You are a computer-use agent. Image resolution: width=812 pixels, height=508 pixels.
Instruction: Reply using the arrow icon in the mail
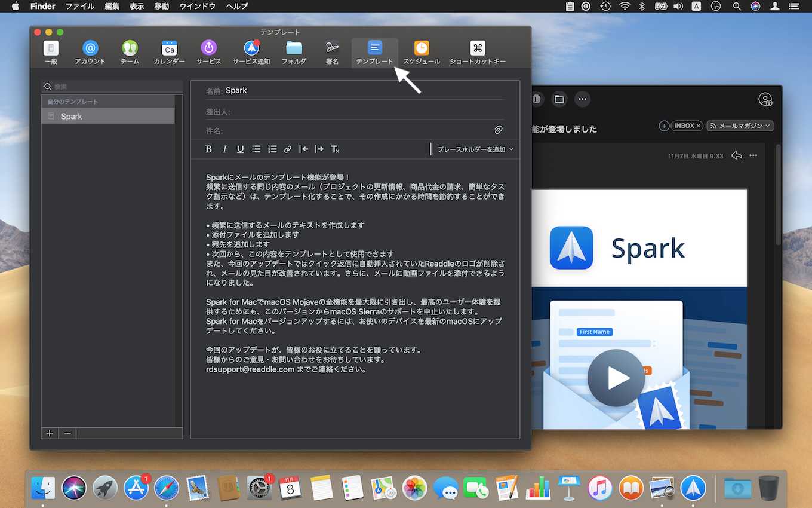737,155
